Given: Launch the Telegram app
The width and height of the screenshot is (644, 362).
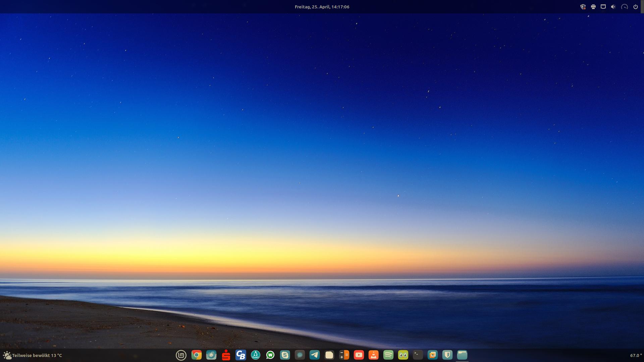Looking at the screenshot, I should pyautogui.click(x=315, y=355).
